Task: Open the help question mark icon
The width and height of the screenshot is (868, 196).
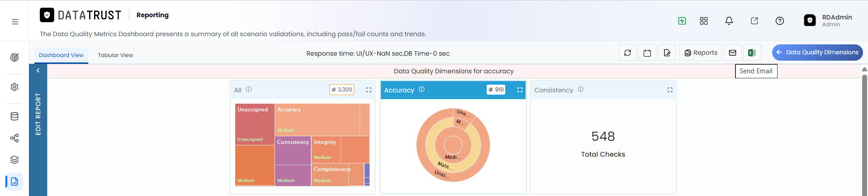Action: pos(780,21)
